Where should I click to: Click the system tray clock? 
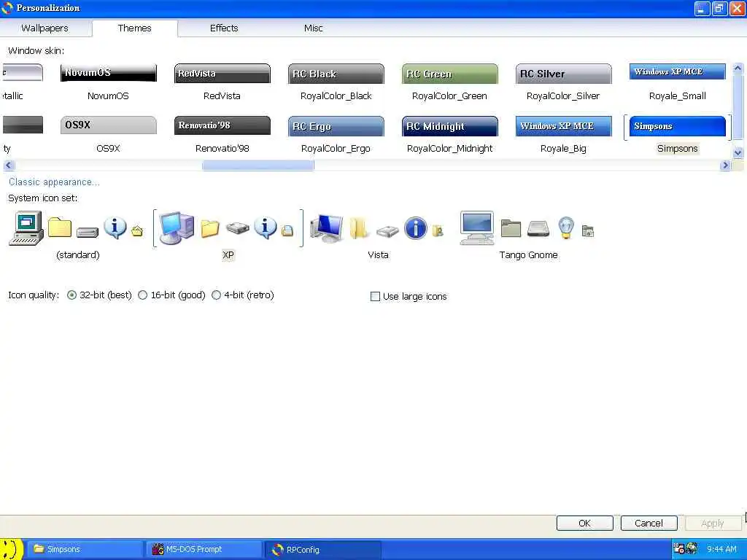(x=721, y=550)
